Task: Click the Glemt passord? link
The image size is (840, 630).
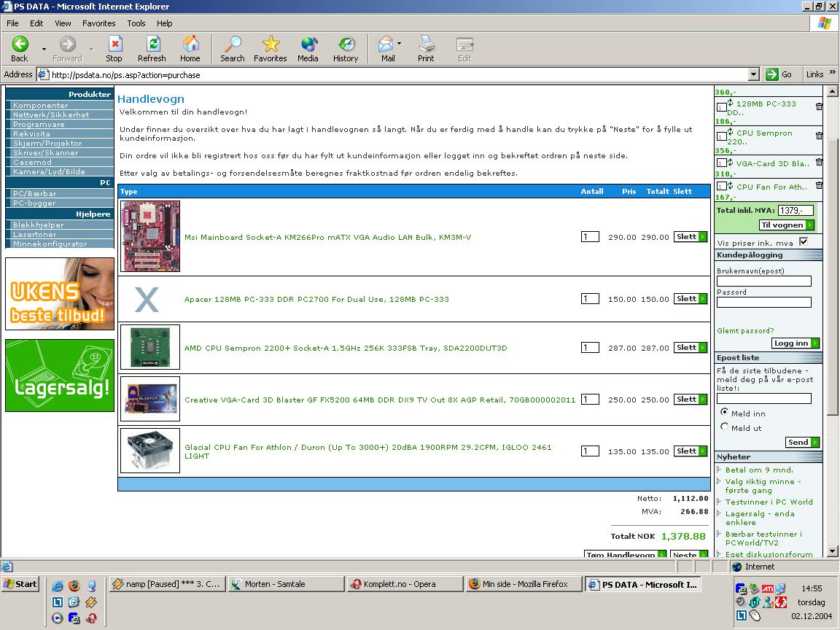Action: point(745,330)
